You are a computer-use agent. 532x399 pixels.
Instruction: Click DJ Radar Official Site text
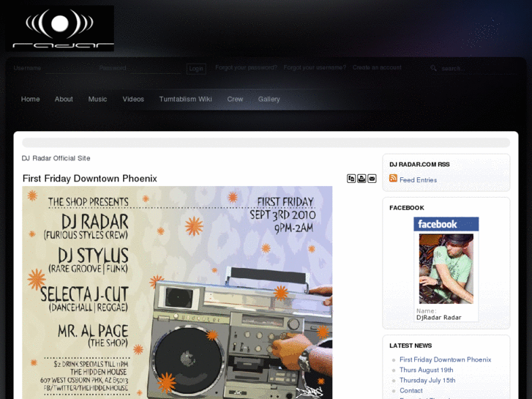56,158
